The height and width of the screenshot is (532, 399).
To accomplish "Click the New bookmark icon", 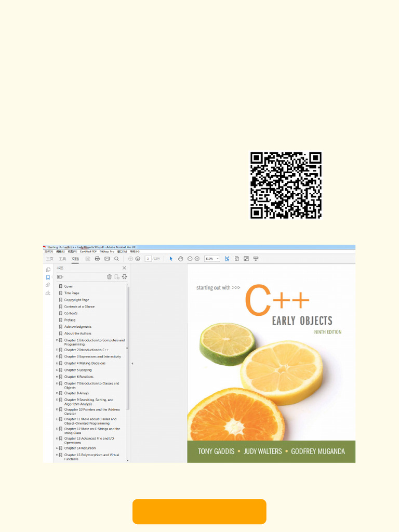I will click(117, 277).
